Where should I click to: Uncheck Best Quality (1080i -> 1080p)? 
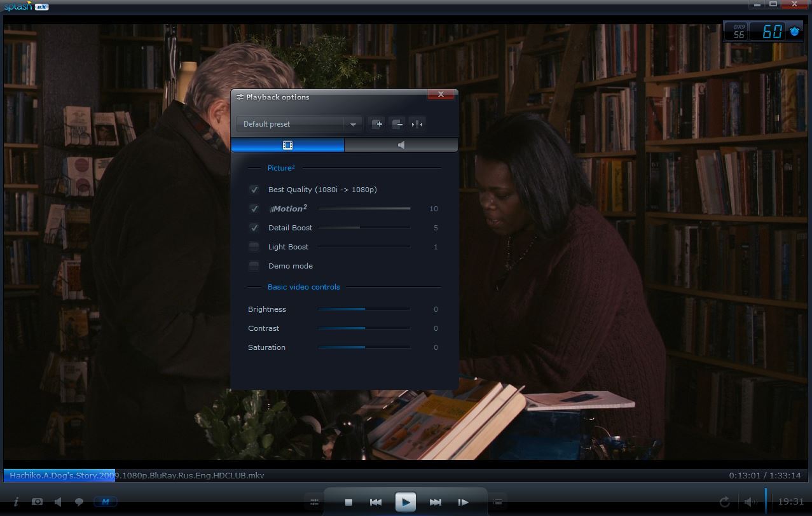pyautogui.click(x=254, y=190)
